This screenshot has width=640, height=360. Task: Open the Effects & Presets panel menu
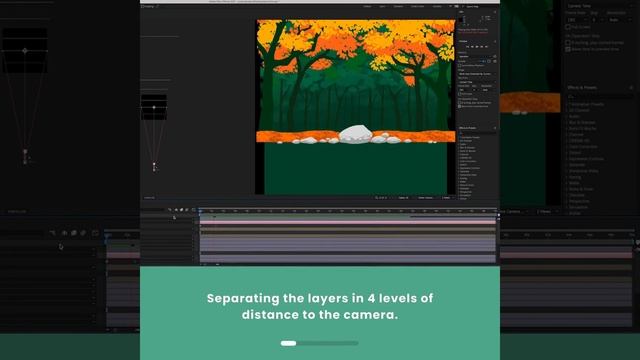click(x=495, y=128)
